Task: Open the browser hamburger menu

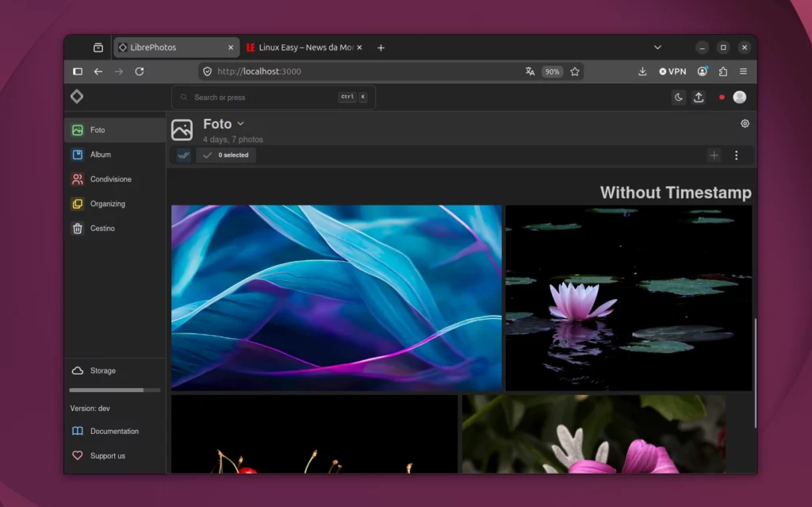Action: pos(743,71)
